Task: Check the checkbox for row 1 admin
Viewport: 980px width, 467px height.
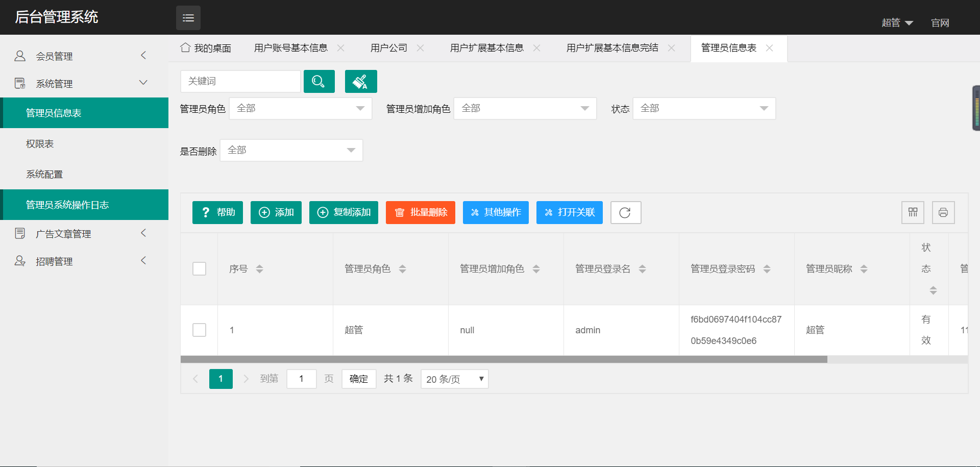Action: click(199, 330)
